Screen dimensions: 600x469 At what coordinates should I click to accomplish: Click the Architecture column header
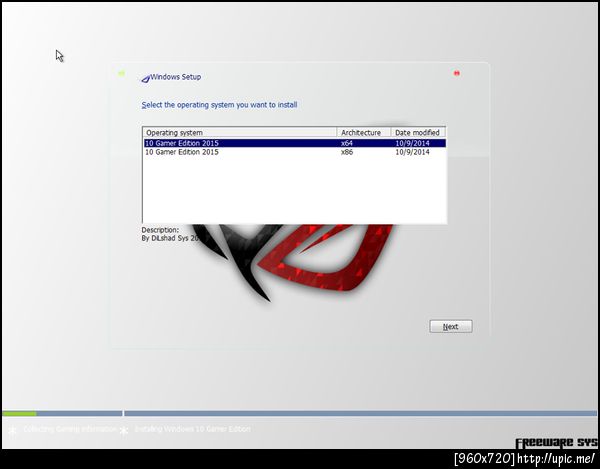364,132
